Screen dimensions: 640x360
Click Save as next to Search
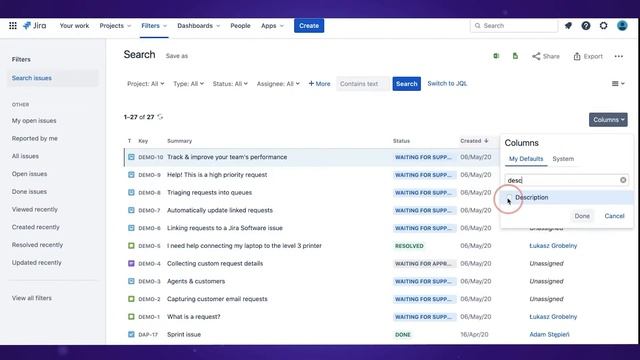[x=177, y=56]
